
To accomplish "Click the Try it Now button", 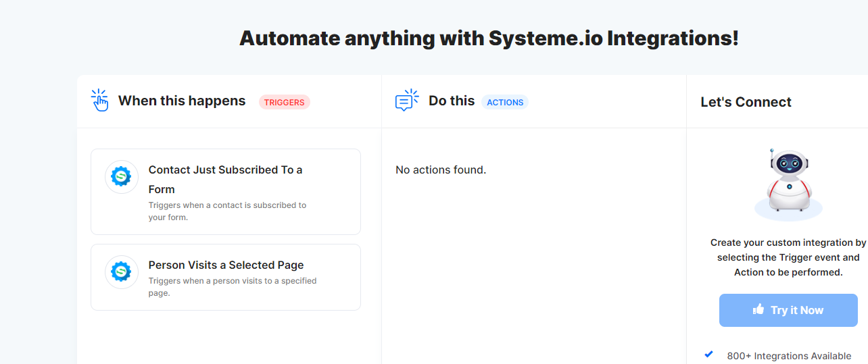I will [x=788, y=310].
